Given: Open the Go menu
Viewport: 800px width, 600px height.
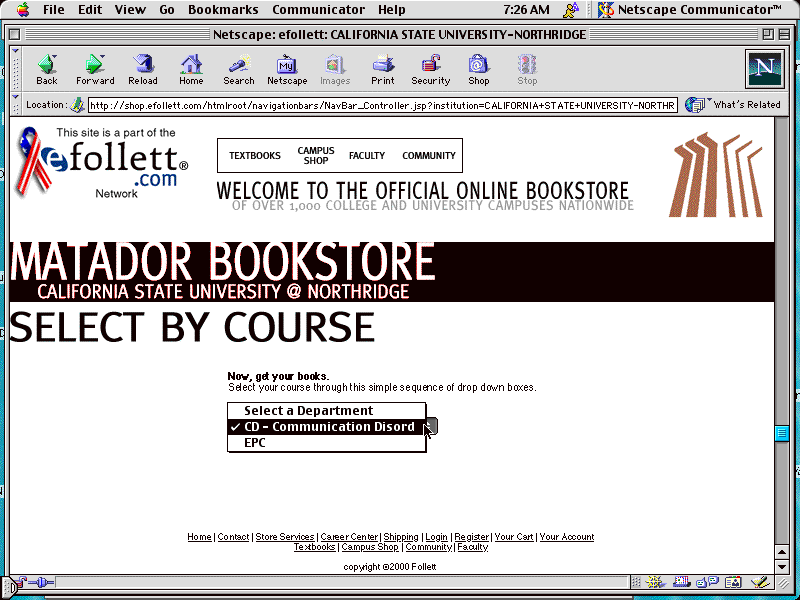Looking at the screenshot, I should pyautogui.click(x=167, y=10).
